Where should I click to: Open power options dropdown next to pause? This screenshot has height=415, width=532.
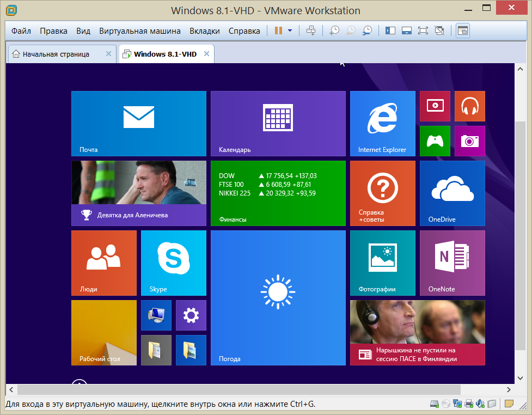pyautogui.click(x=290, y=30)
